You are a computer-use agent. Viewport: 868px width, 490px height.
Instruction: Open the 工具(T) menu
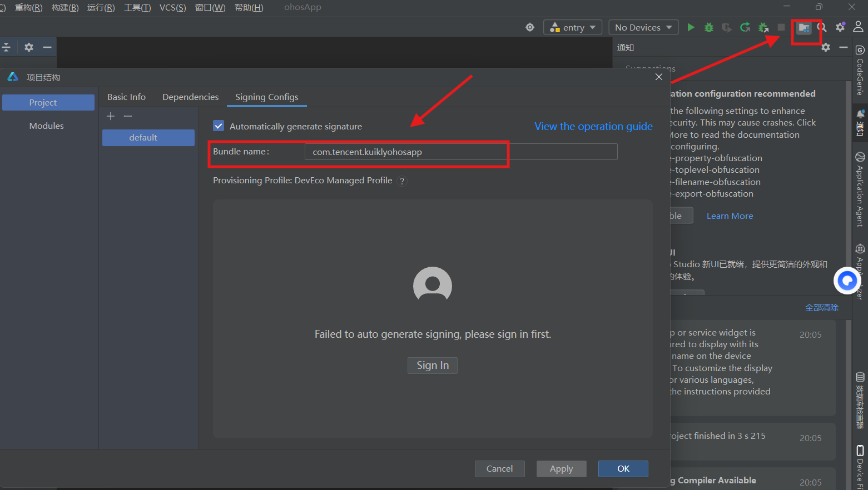tap(137, 7)
